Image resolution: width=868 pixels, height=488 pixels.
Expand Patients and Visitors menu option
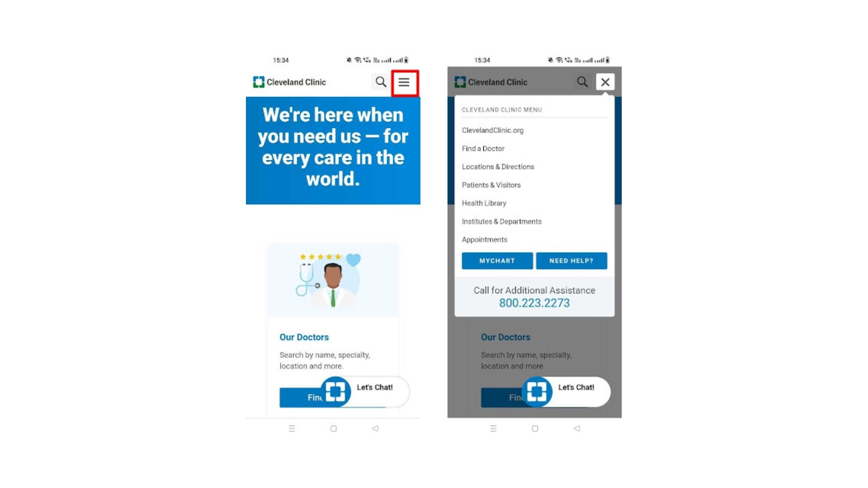491,185
